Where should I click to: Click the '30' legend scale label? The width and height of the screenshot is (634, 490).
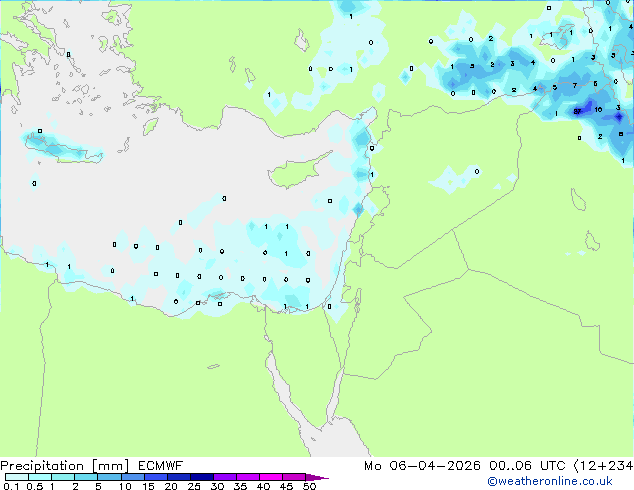coord(217,486)
